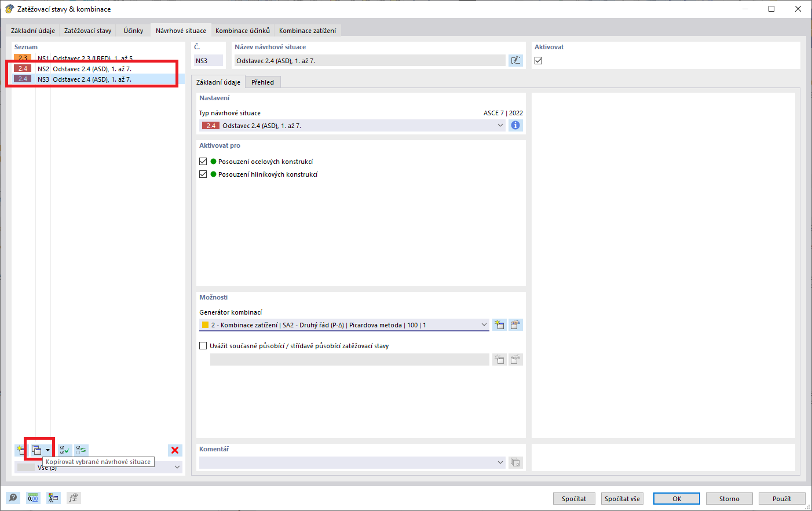812x511 pixels.
Task: Close the Zatěžovací stavy & kombinace dialog
Action: pyautogui.click(x=798, y=9)
